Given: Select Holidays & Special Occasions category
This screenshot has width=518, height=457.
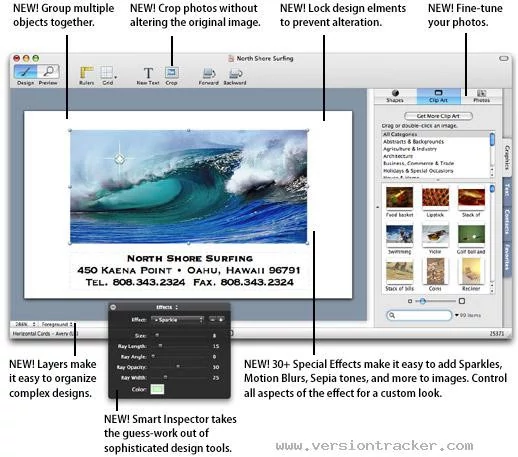Looking at the screenshot, I should (435, 171).
